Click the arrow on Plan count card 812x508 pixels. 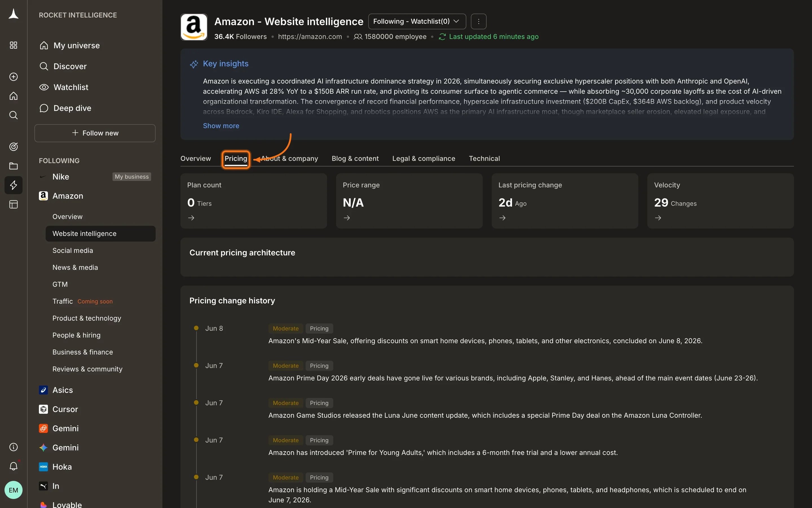tap(191, 218)
